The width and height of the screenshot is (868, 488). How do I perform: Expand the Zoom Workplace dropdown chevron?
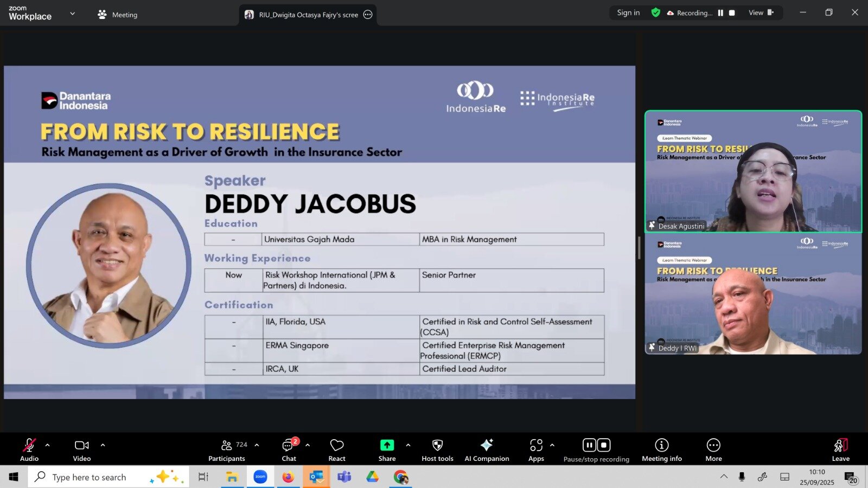point(73,14)
